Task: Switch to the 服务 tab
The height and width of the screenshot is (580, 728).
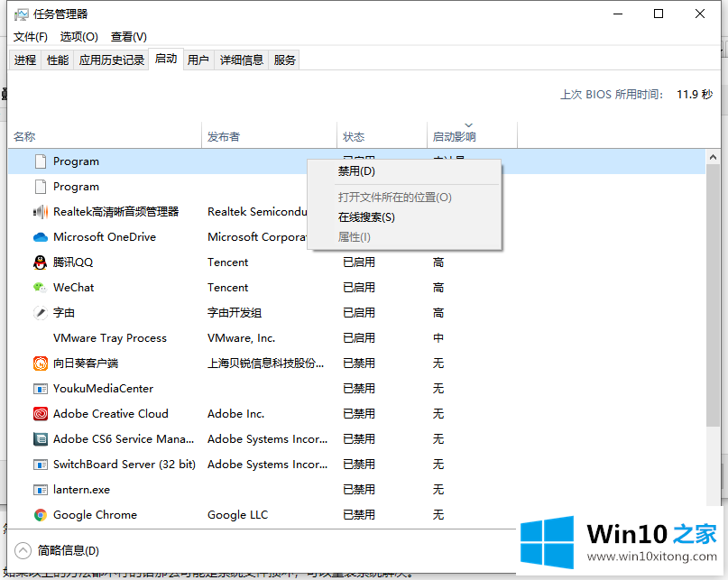Action: pyautogui.click(x=284, y=60)
